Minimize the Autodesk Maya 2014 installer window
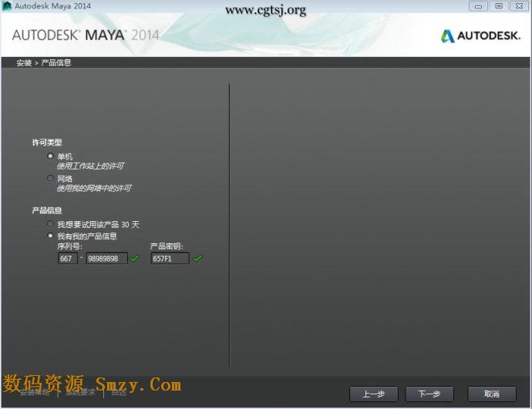532x409 pixels. pyautogui.click(x=478, y=6)
